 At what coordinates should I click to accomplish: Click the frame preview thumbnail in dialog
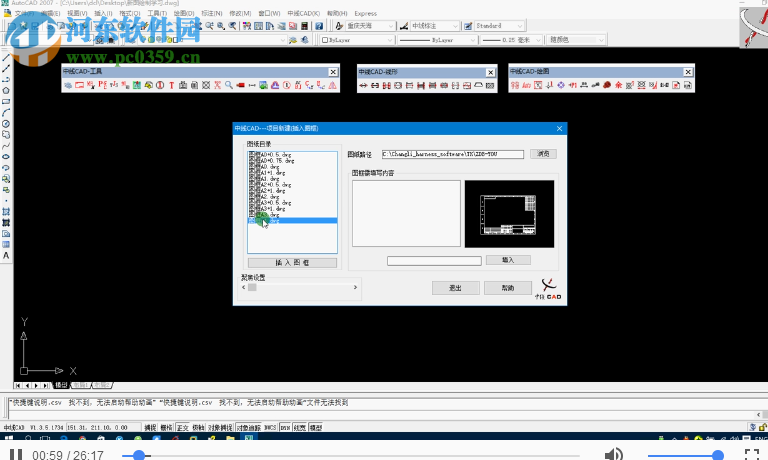pyautogui.click(x=509, y=214)
